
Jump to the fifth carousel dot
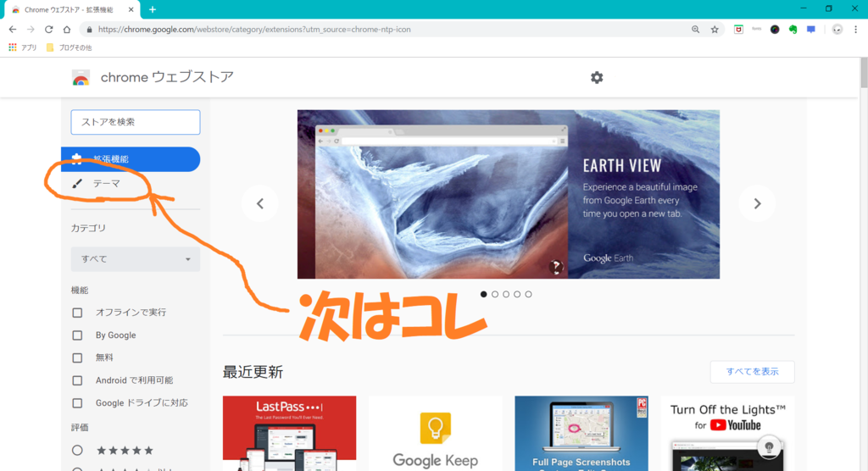[529, 295]
